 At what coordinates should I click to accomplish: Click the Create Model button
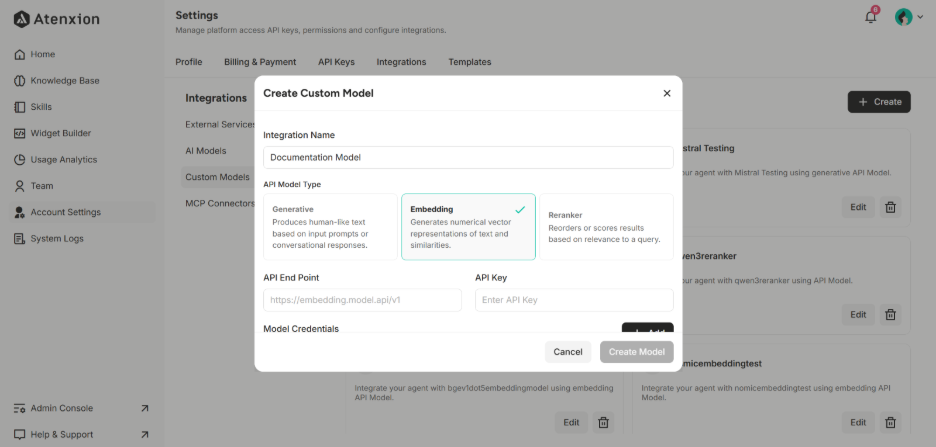[x=636, y=352]
